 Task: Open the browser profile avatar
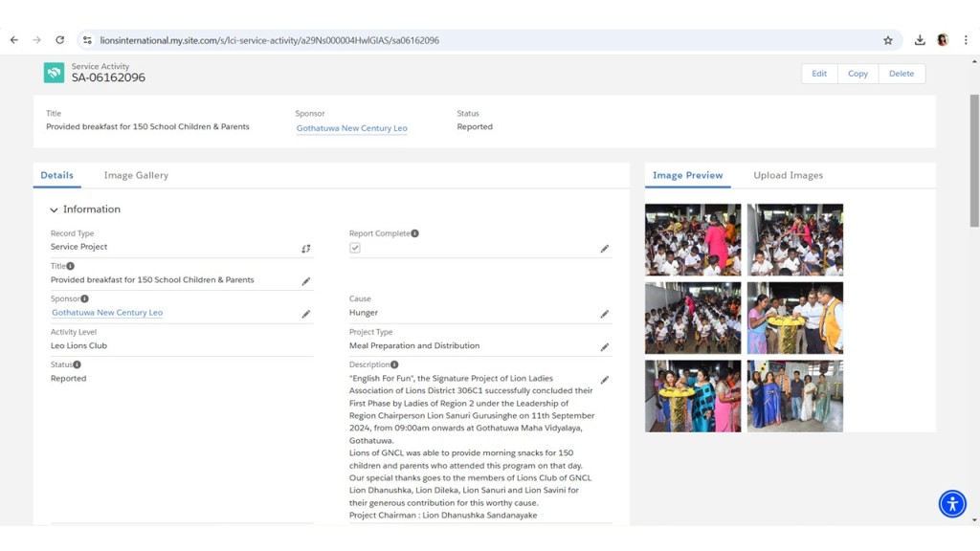coord(943,40)
